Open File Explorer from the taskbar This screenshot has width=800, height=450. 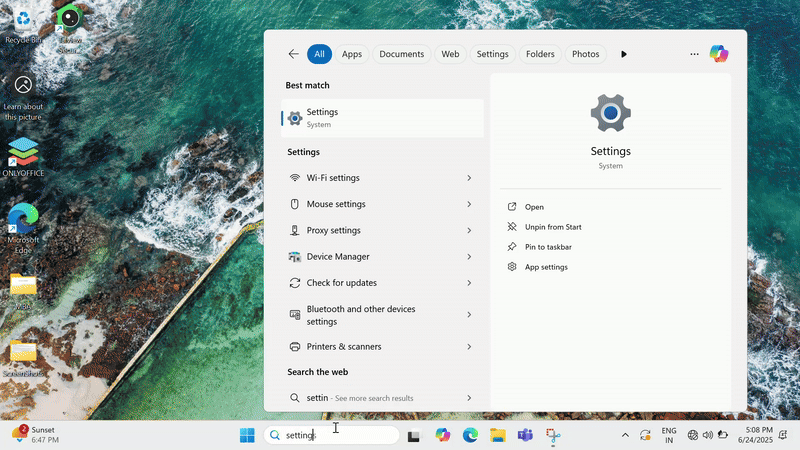497,435
